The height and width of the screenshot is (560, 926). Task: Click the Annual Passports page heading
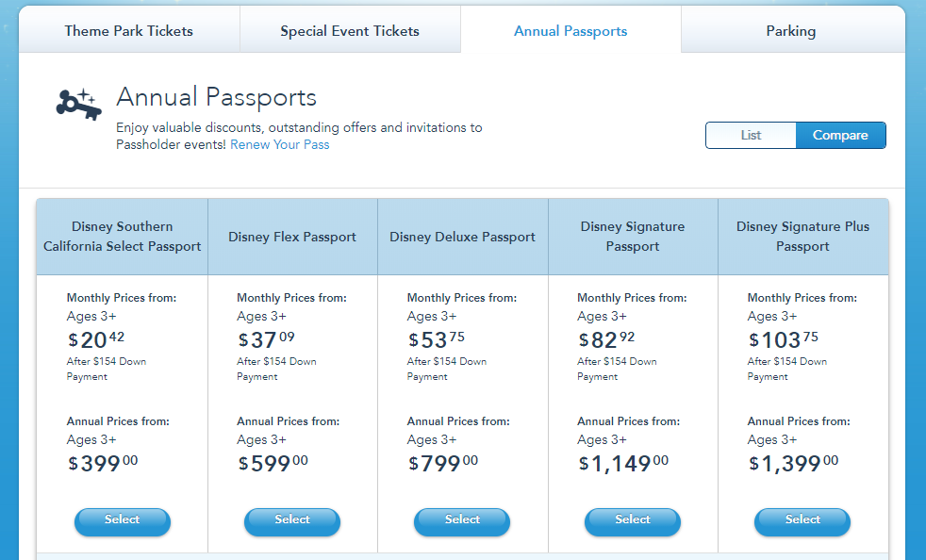pyautogui.click(x=216, y=97)
